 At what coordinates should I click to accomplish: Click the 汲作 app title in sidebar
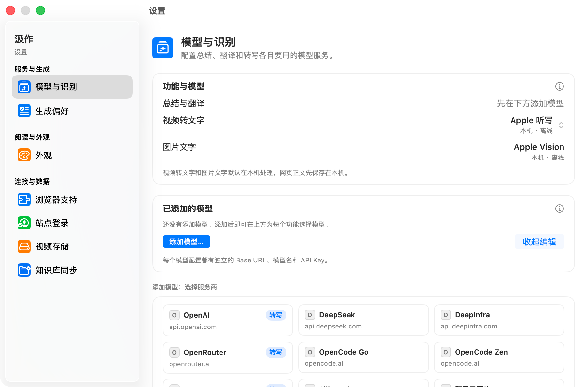coord(24,39)
